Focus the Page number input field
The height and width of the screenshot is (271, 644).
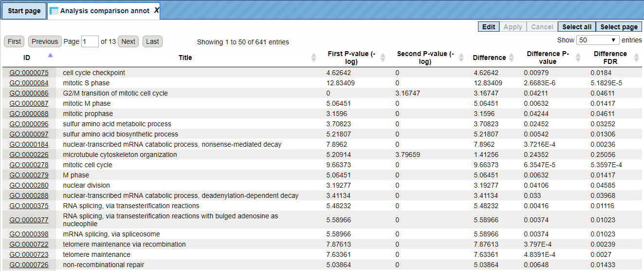(90, 41)
